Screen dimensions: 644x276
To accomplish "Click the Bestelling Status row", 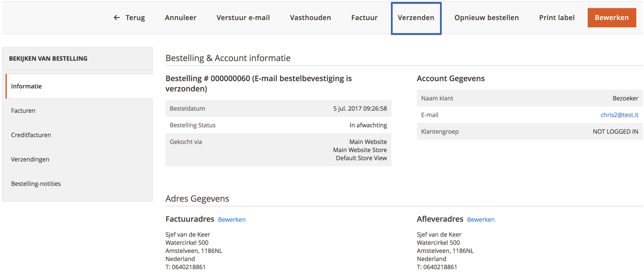I will pos(277,125).
